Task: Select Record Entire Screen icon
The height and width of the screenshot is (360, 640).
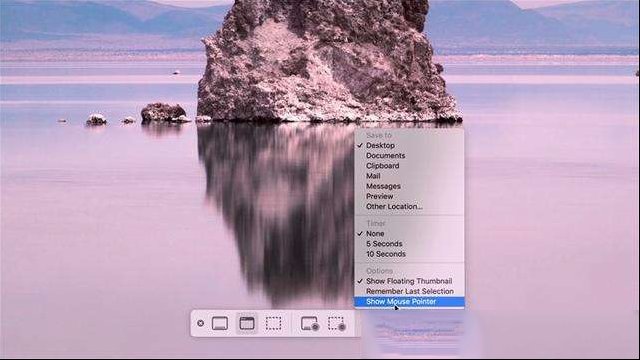Action: point(309,324)
